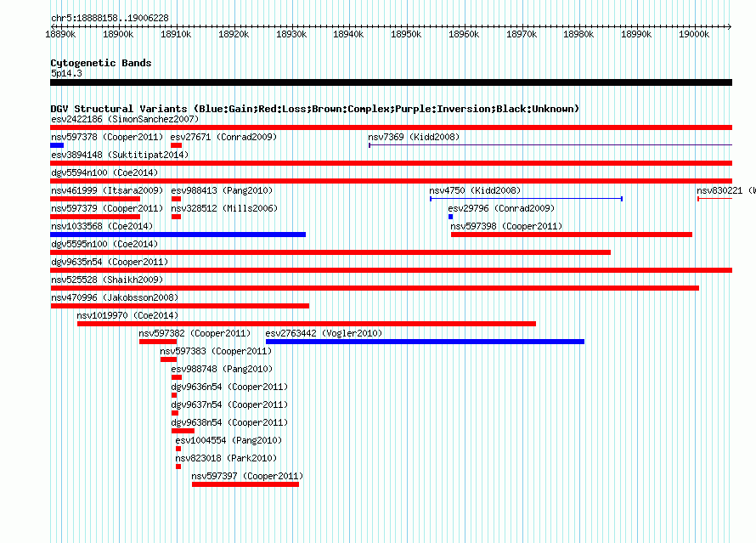Click the nsv823018 (Park2010) label
The image size is (756, 543).
(x=226, y=458)
